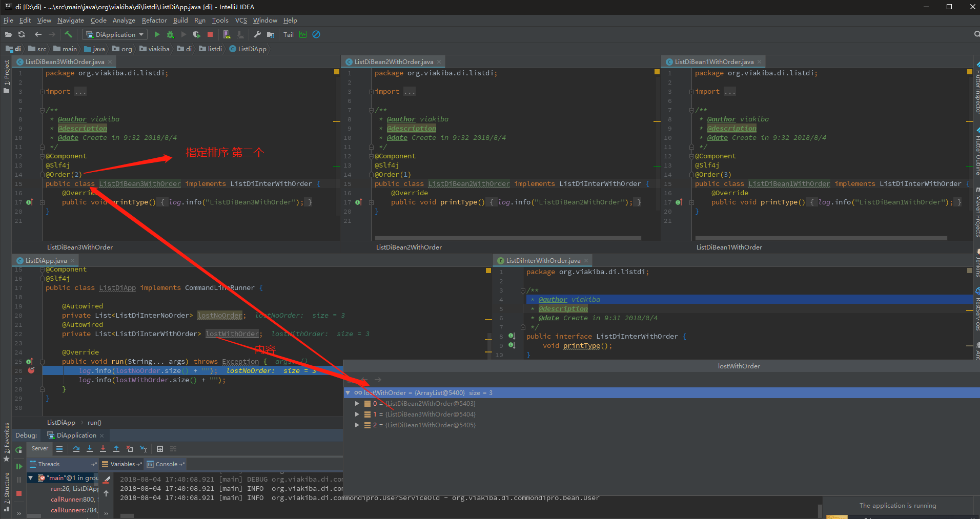Stop the application with red square toolbar icon
This screenshot has width=980, height=519.
[x=210, y=34]
